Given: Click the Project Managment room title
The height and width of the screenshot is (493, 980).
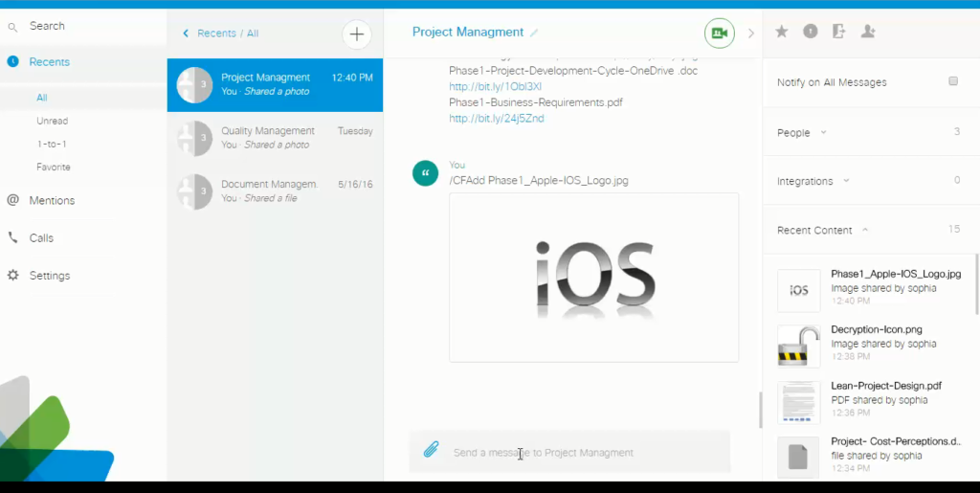Looking at the screenshot, I should [467, 32].
